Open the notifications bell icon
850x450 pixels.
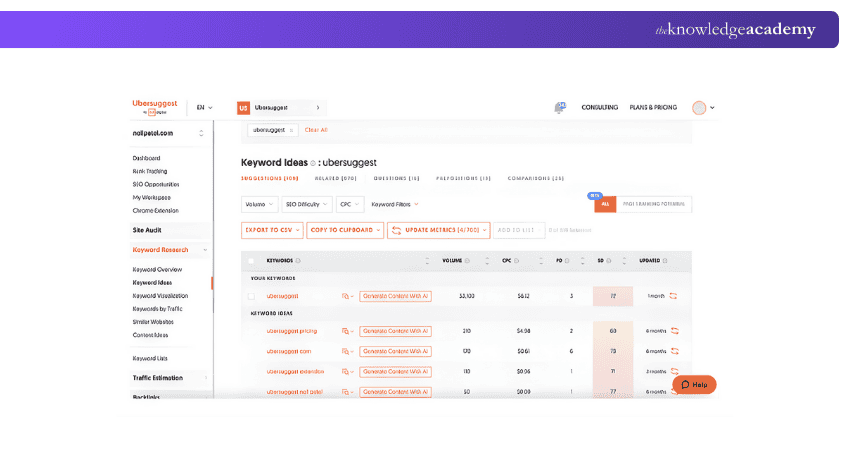tap(559, 107)
